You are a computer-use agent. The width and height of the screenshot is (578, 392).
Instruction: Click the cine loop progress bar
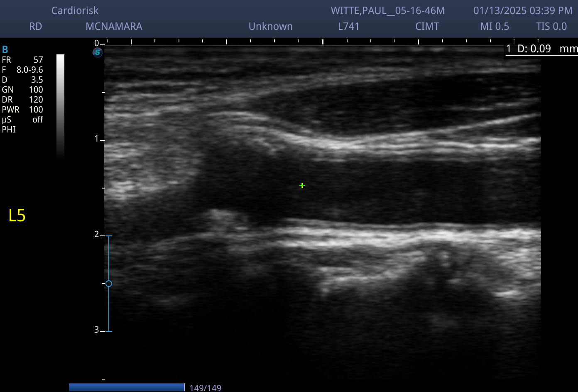[127, 387]
